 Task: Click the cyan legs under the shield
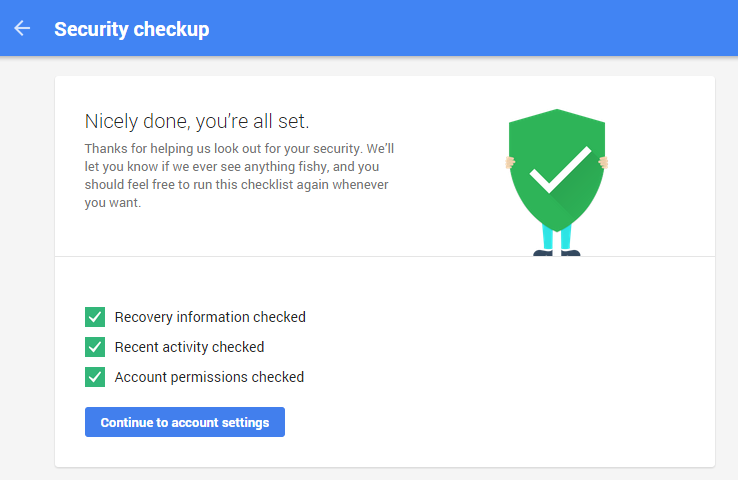click(x=557, y=237)
